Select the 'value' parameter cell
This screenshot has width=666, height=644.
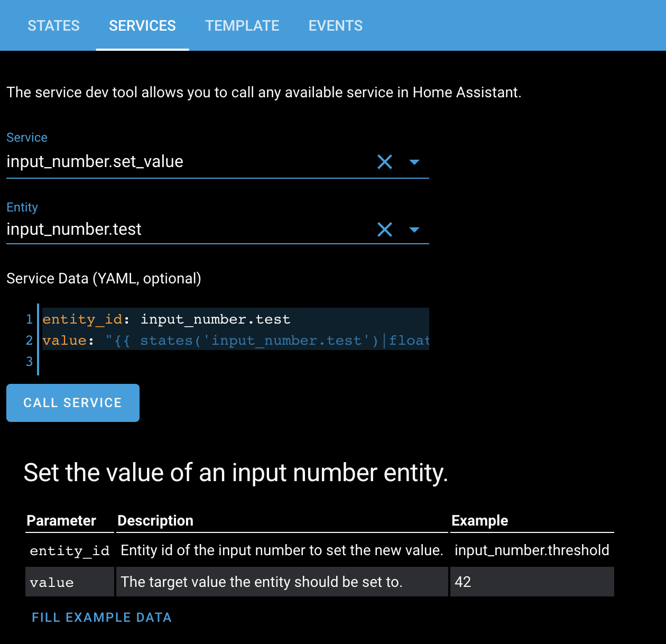pyautogui.click(x=70, y=582)
